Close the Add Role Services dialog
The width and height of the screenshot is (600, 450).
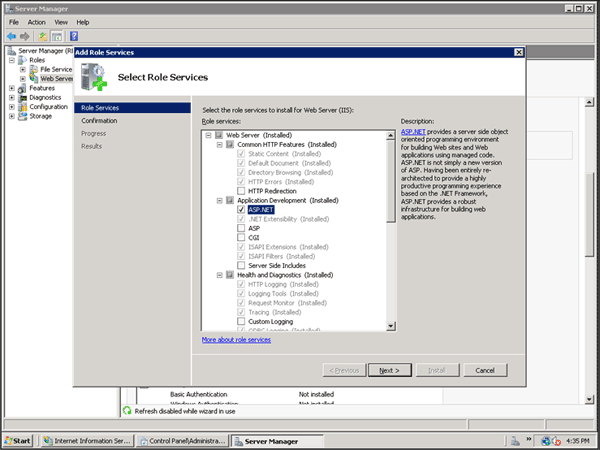518,52
